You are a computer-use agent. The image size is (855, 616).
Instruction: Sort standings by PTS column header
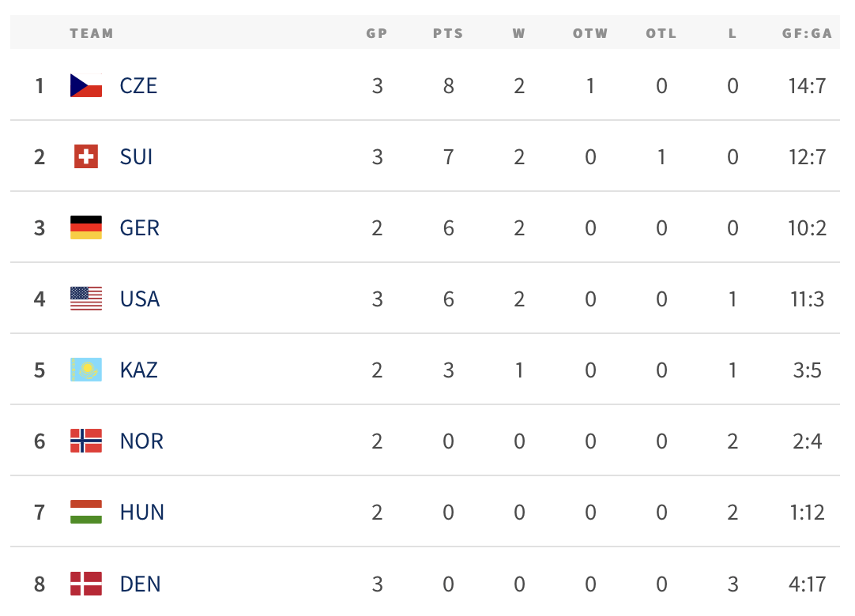[448, 33]
